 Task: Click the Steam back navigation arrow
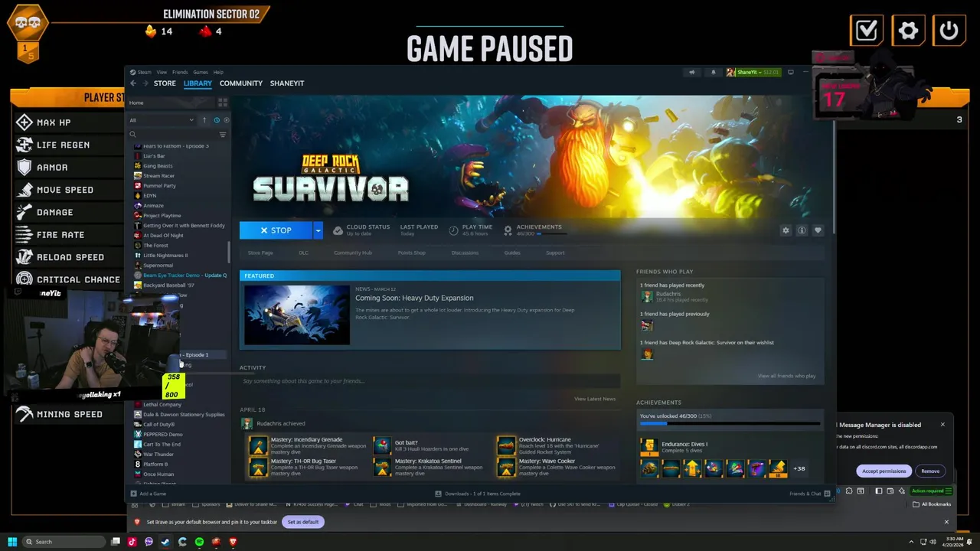coord(133,83)
